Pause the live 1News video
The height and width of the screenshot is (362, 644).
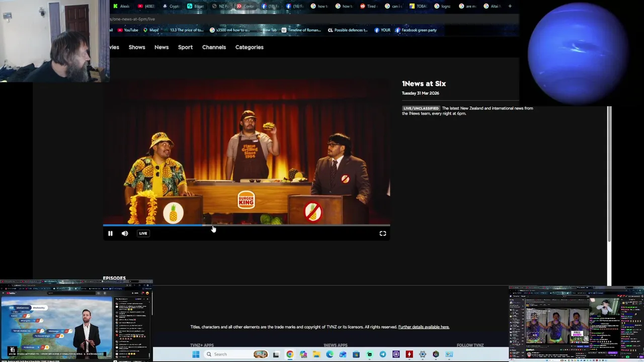(x=110, y=233)
